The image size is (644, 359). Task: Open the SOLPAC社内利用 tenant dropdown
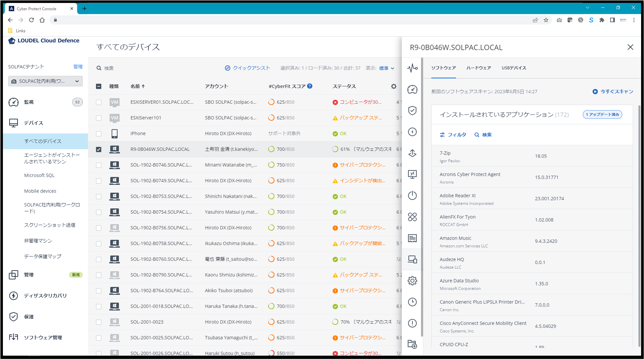click(x=45, y=81)
